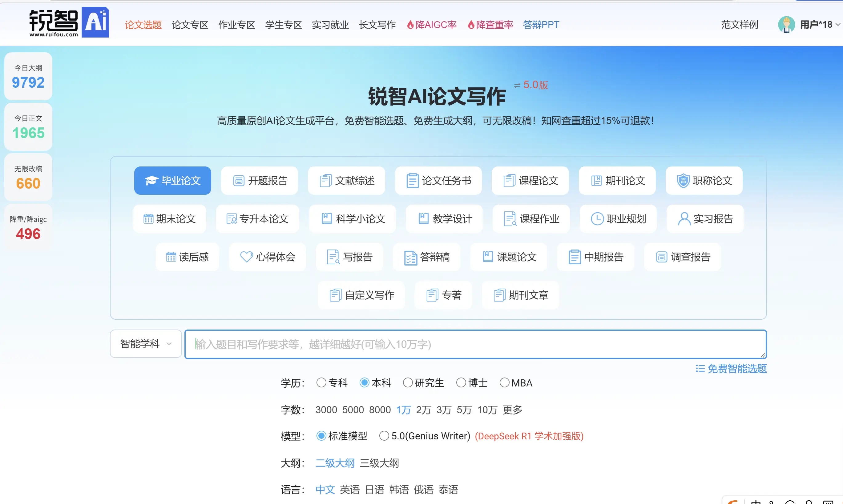Select the 毕业论文 graduation-cap category
The height and width of the screenshot is (504, 843).
[172, 180]
